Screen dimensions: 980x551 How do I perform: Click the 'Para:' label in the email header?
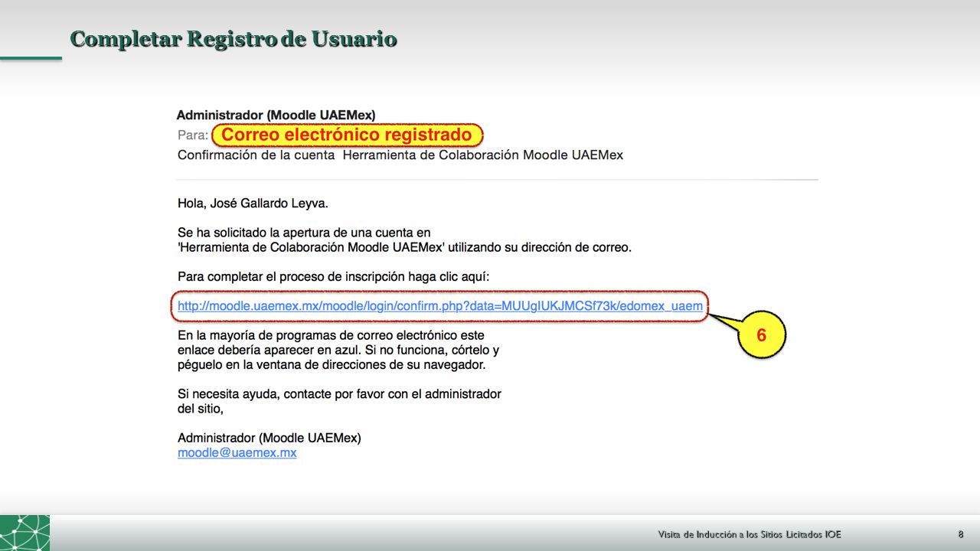click(x=192, y=135)
